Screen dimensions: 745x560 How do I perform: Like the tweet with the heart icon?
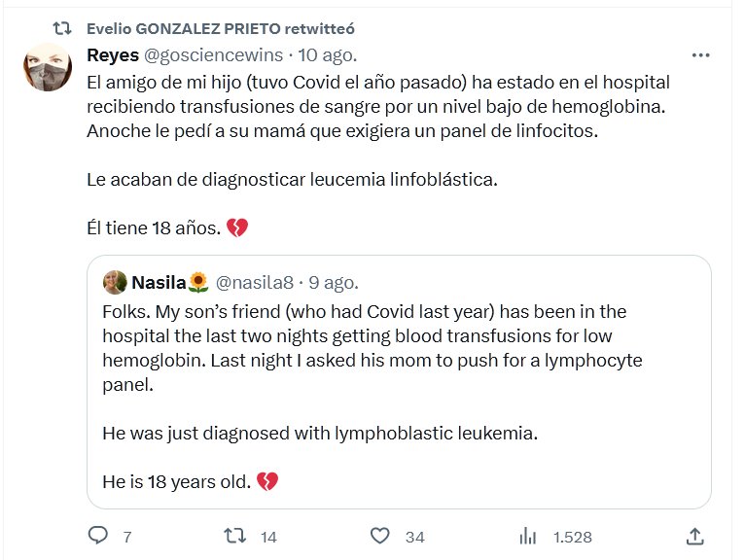pyautogui.click(x=382, y=536)
